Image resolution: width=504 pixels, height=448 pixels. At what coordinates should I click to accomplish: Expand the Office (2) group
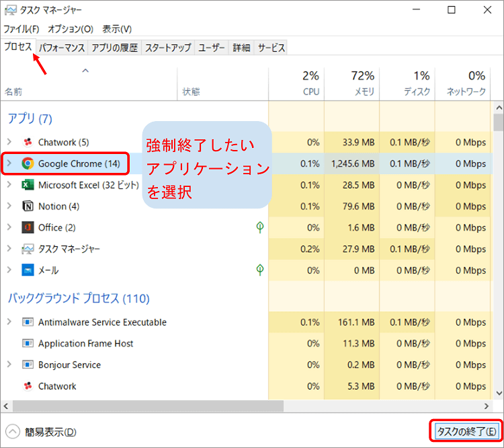9,227
